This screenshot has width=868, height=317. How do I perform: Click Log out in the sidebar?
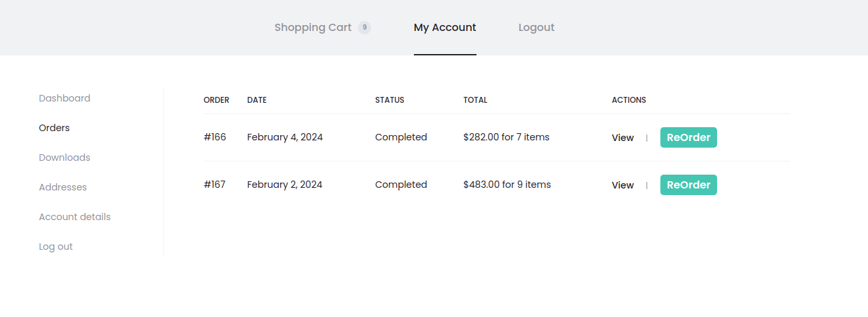click(x=56, y=246)
